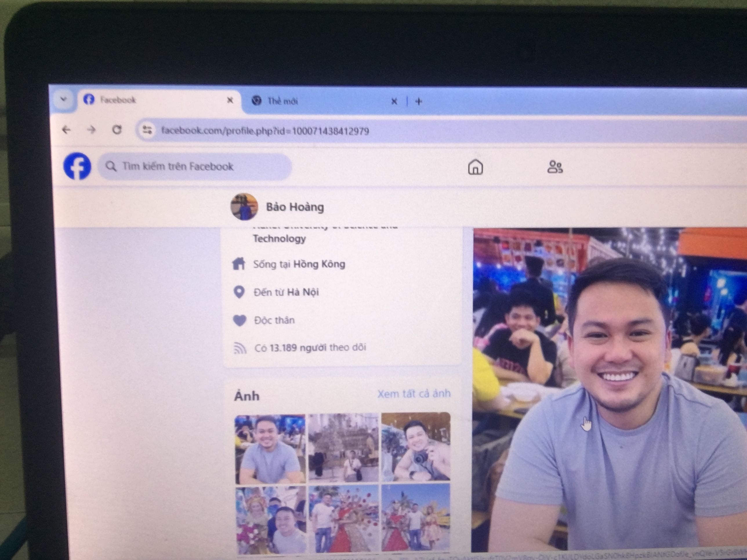Open the Friends icon in top navigation
Viewport: 747px width, 560px height.
click(x=555, y=167)
